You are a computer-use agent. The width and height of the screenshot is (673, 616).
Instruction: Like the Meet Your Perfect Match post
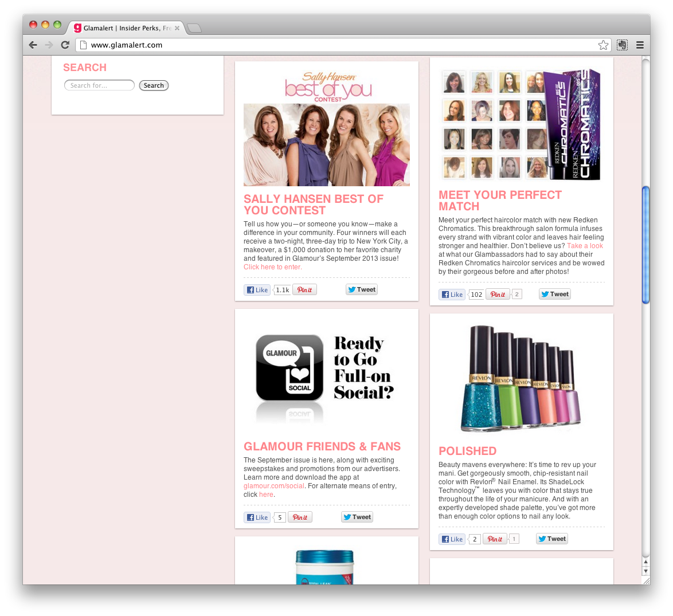pos(452,295)
